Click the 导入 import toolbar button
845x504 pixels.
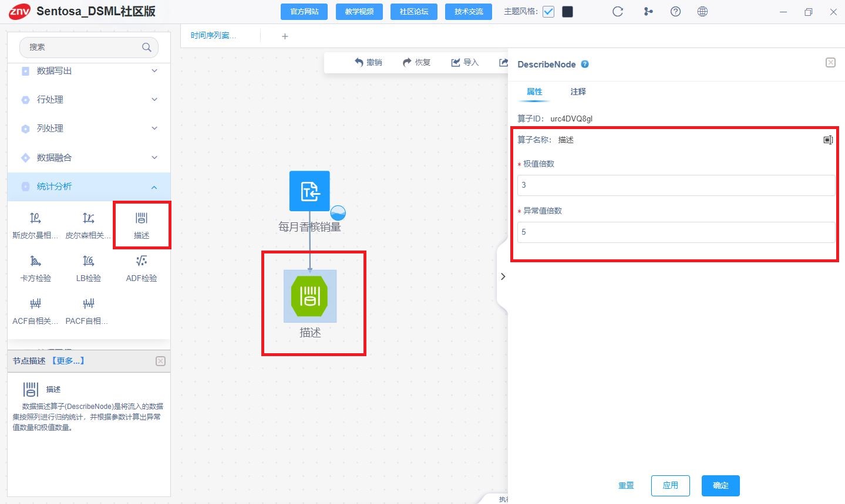click(x=465, y=62)
